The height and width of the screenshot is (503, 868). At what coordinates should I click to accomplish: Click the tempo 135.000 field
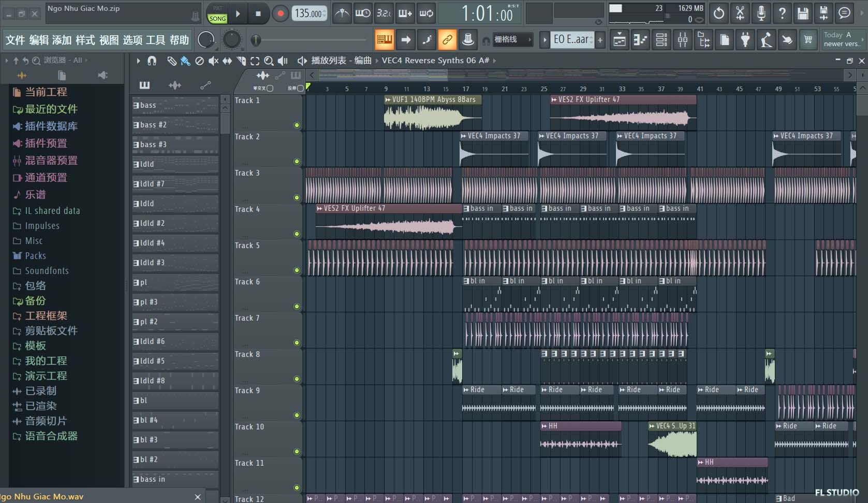[310, 13]
